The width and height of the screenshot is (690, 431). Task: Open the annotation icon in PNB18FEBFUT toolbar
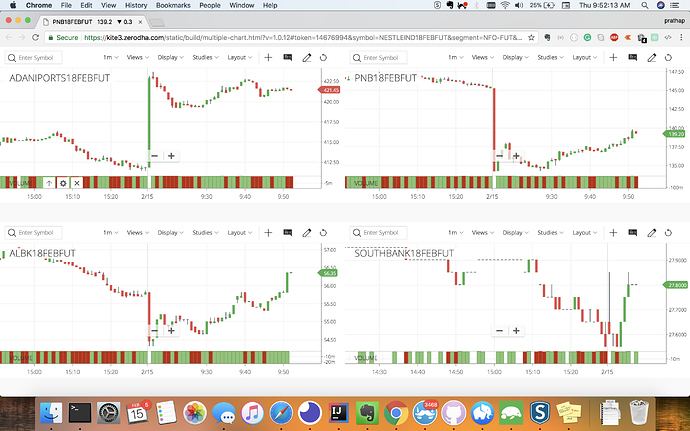coord(633,58)
